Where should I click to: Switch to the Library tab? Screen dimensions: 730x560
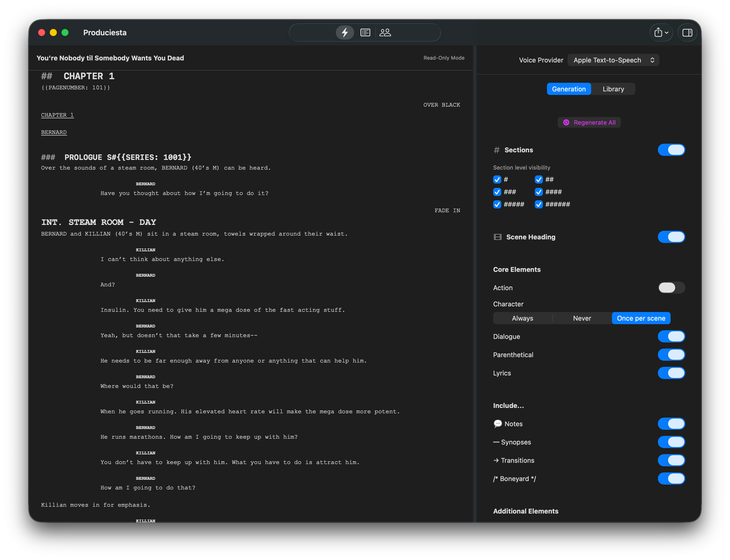point(613,89)
